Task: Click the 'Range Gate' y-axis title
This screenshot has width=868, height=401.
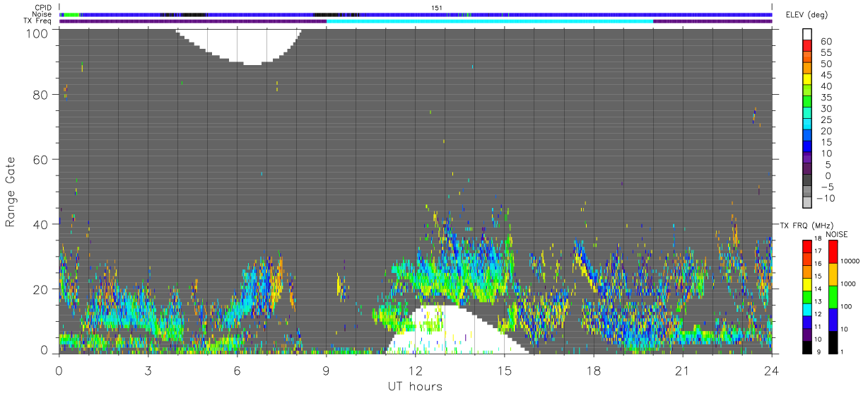Action: pos(11,192)
